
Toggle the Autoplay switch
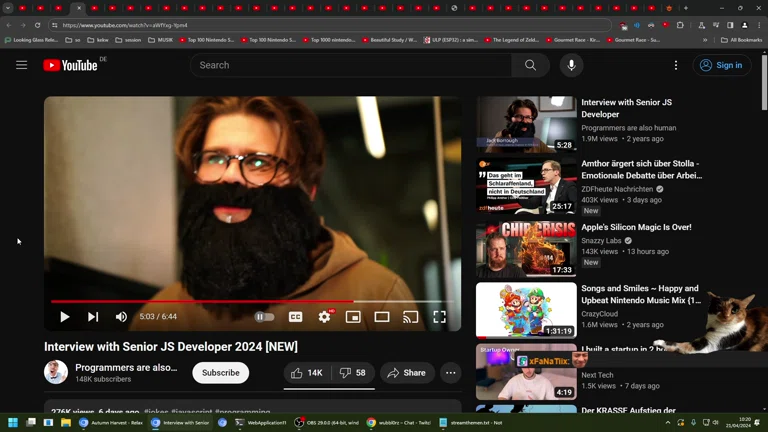click(264, 317)
